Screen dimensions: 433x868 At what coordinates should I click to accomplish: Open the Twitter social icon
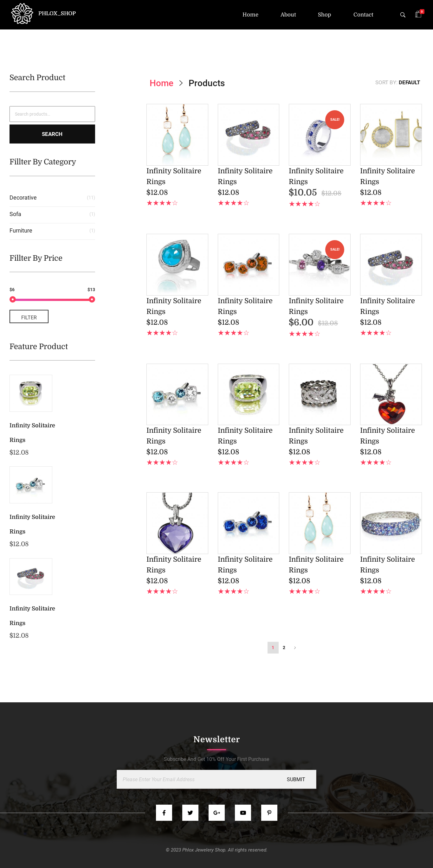[190, 812]
